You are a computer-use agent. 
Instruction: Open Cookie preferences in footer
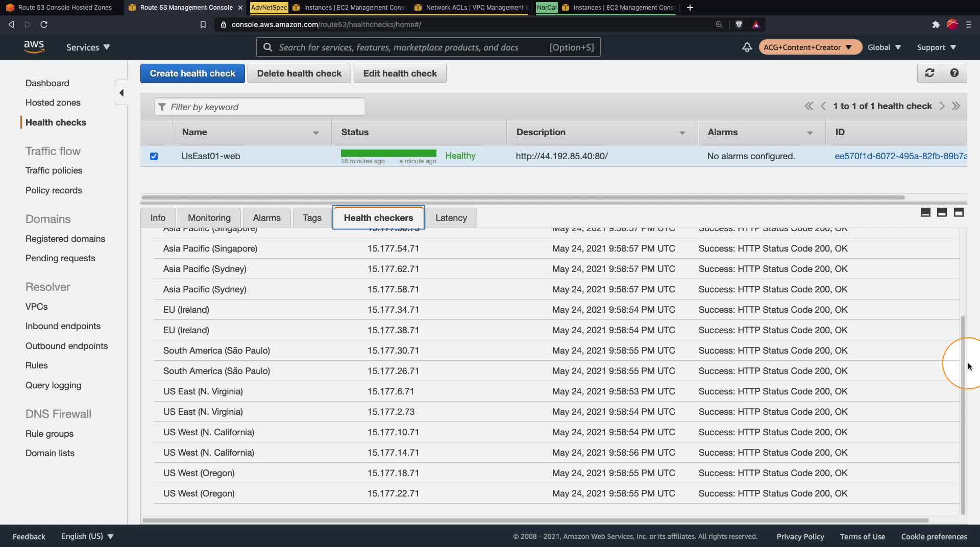pos(934,536)
